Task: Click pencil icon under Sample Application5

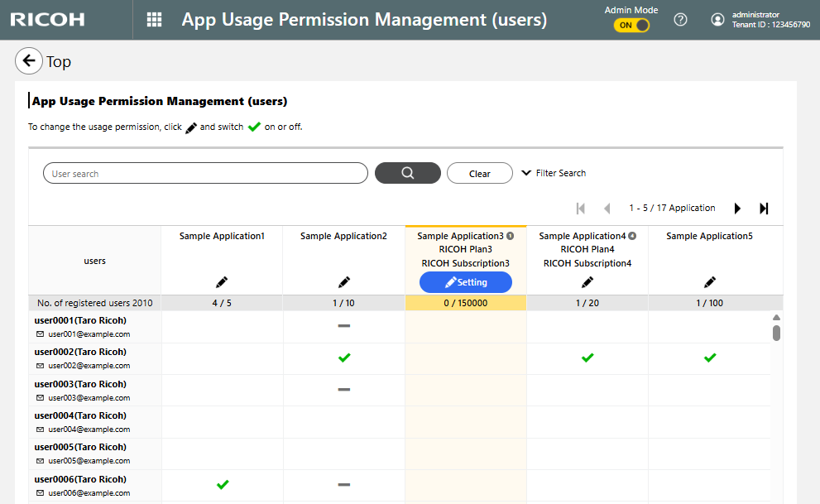Action: pos(709,282)
